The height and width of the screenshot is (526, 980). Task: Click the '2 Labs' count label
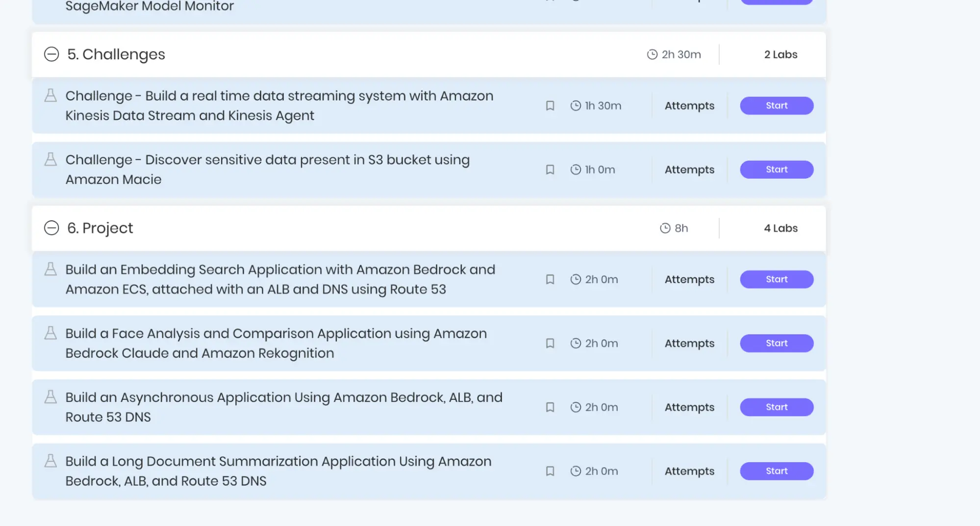[780, 54]
